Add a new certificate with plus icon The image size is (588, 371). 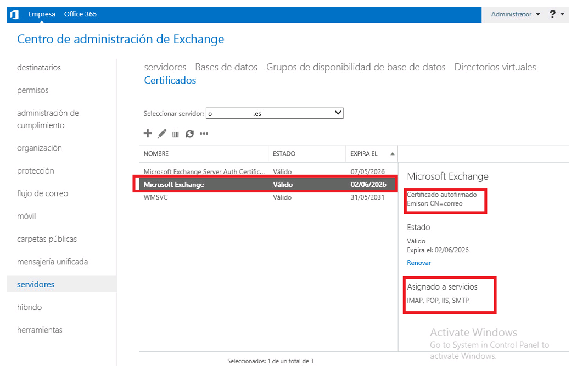148,134
